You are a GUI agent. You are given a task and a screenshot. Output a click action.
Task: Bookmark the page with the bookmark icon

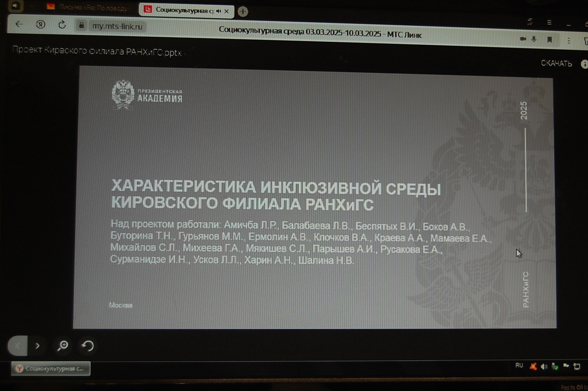pyautogui.click(x=549, y=40)
